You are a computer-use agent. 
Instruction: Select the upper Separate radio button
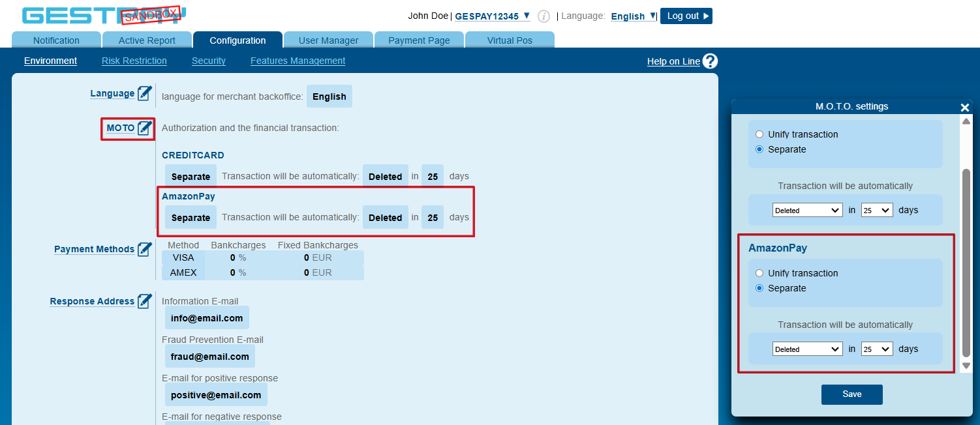tap(759, 149)
